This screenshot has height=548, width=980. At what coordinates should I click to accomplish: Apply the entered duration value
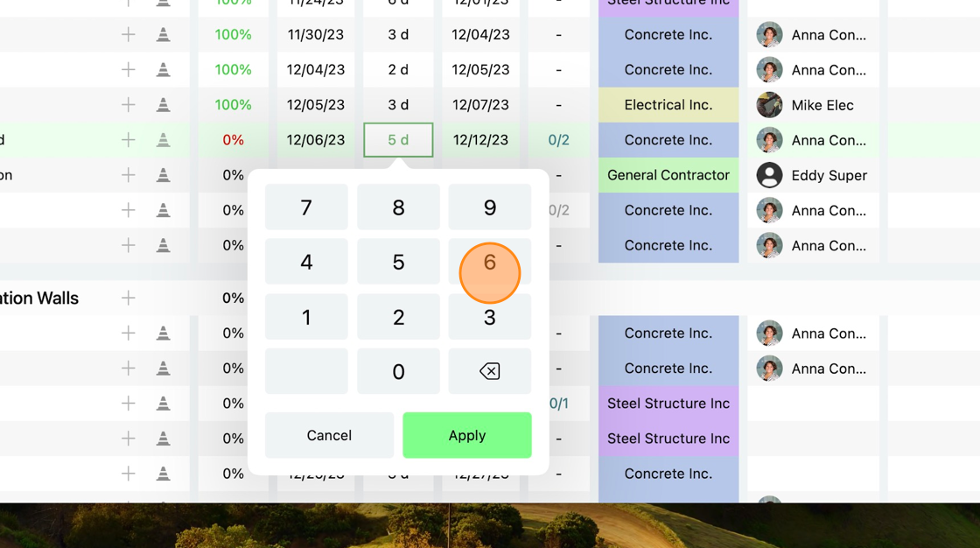(467, 435)
